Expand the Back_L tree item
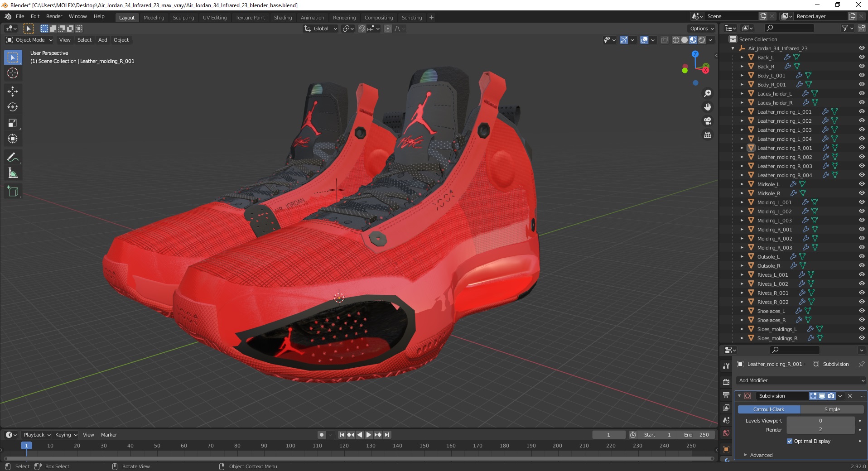The image size is (868, 471). tap(742, 58)
